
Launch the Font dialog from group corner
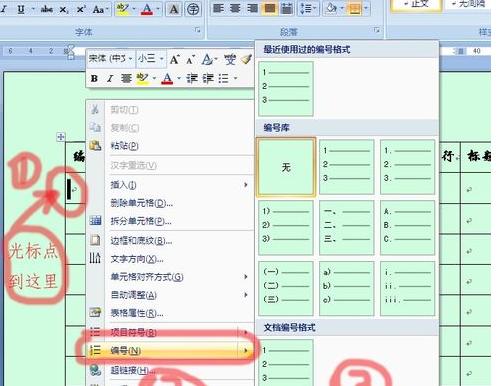[x=198, y=30]
